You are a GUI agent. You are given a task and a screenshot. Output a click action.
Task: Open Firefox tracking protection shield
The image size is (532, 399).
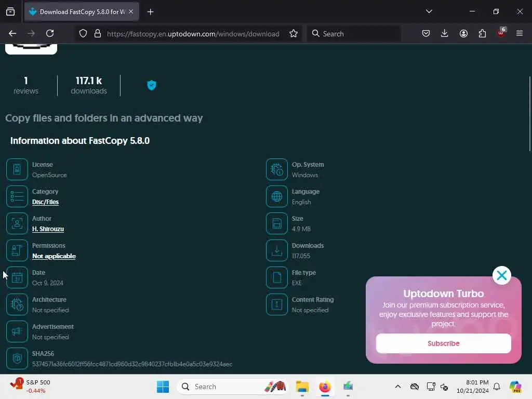(83, 34)
